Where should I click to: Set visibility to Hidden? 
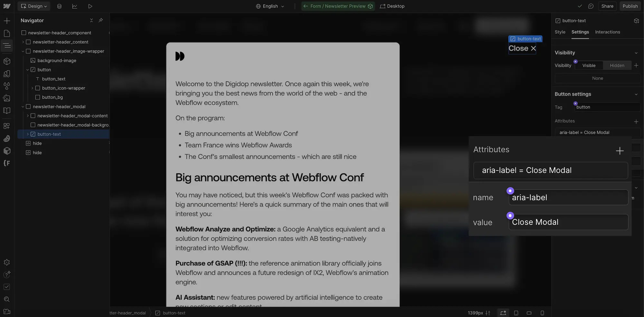pyautogui.click(x=617, y=65)
